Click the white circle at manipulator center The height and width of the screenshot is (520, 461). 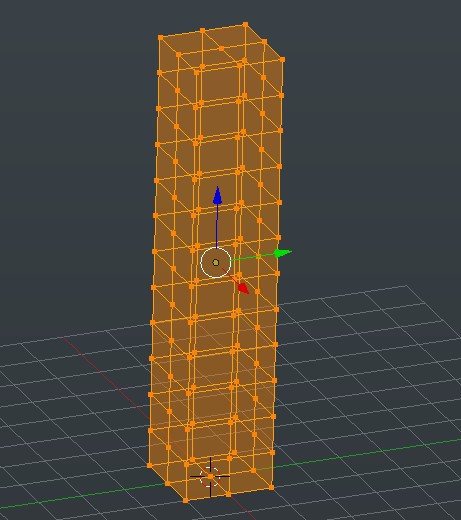pyautogui.click(x=216, y=263)
